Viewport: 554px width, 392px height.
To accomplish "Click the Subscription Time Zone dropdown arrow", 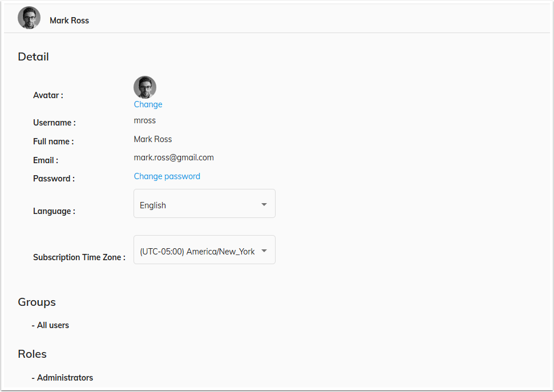I will click(264, 249).
